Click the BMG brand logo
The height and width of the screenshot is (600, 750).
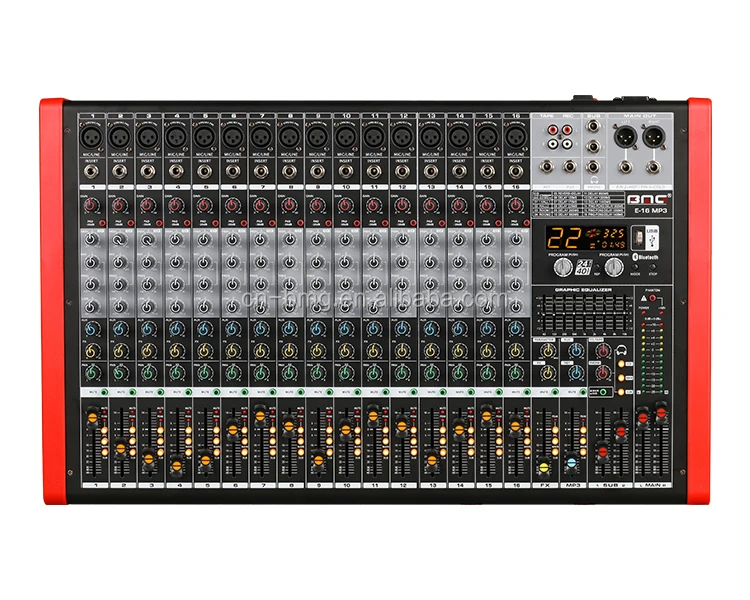(648, 199)
